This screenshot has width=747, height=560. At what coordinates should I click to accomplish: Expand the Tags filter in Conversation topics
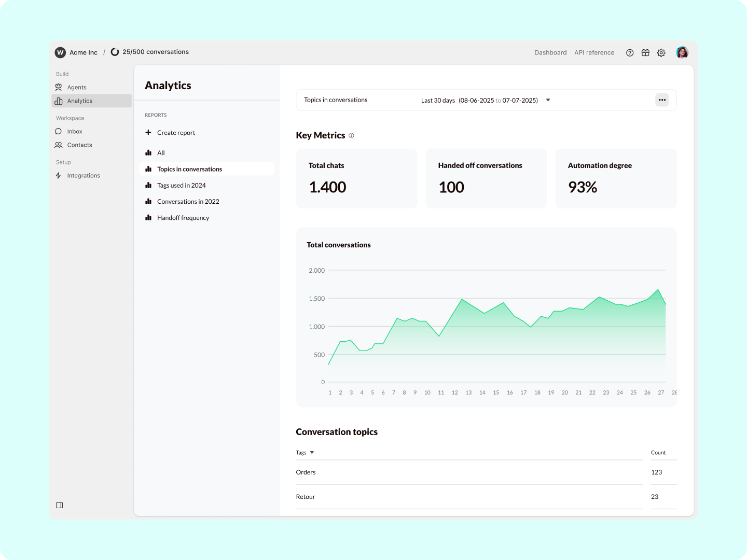[306, 452]
